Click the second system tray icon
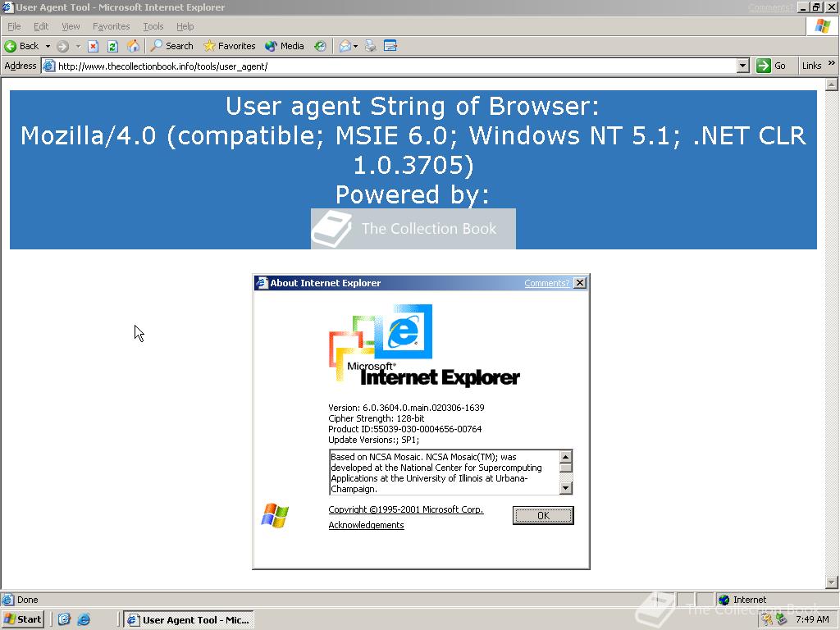The height and width of the screenshot is (630, 840). coord(782,619)
